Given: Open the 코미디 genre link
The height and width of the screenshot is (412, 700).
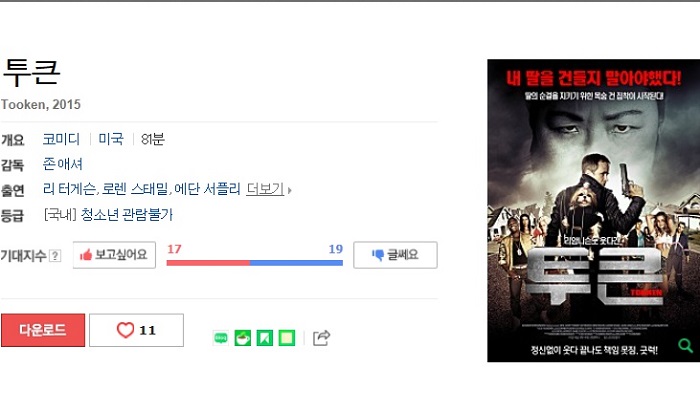Looking at the screenshot, I should click(x=61, y=139).
